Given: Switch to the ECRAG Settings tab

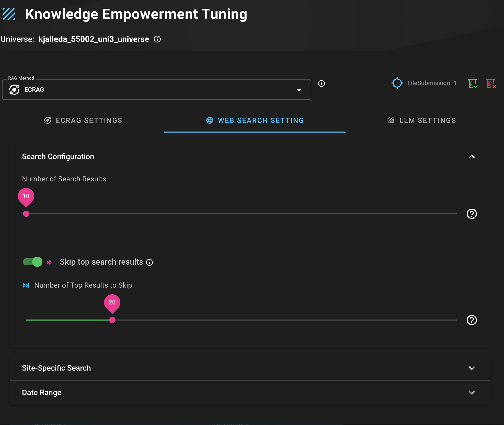Looking at the screenshot, I should (83, 120).
